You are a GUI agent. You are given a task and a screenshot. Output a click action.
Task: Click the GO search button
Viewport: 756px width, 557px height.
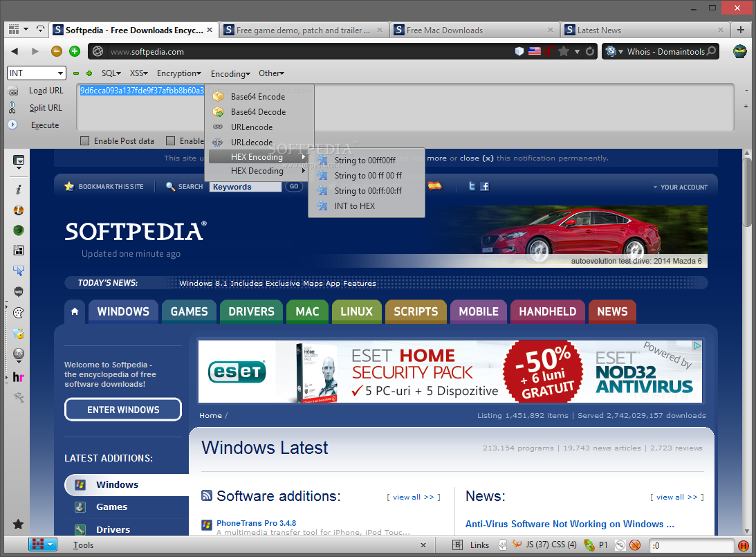(294, 186)
